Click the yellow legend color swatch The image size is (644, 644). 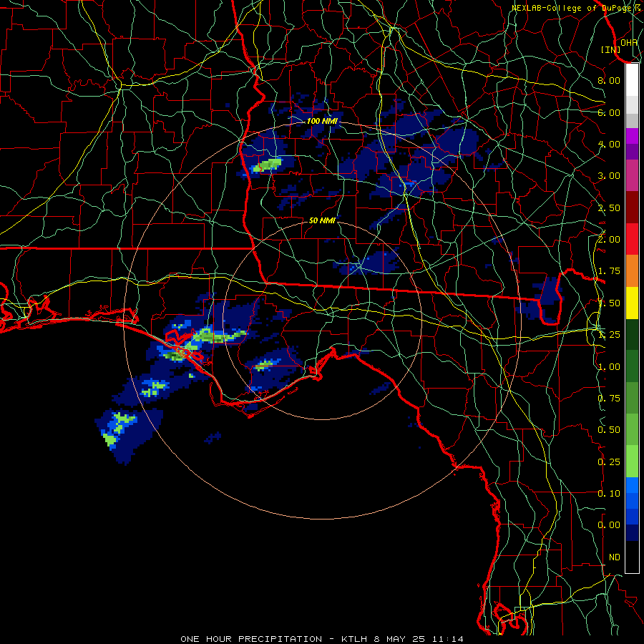[632, 303]
